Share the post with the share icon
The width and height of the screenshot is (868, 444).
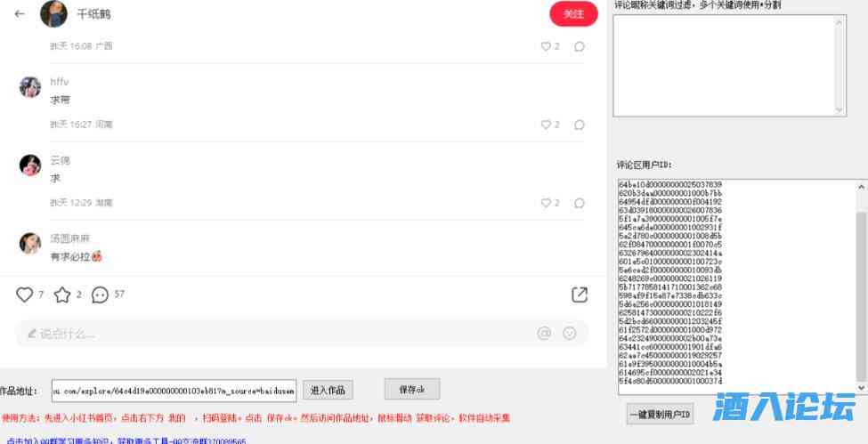579,295
